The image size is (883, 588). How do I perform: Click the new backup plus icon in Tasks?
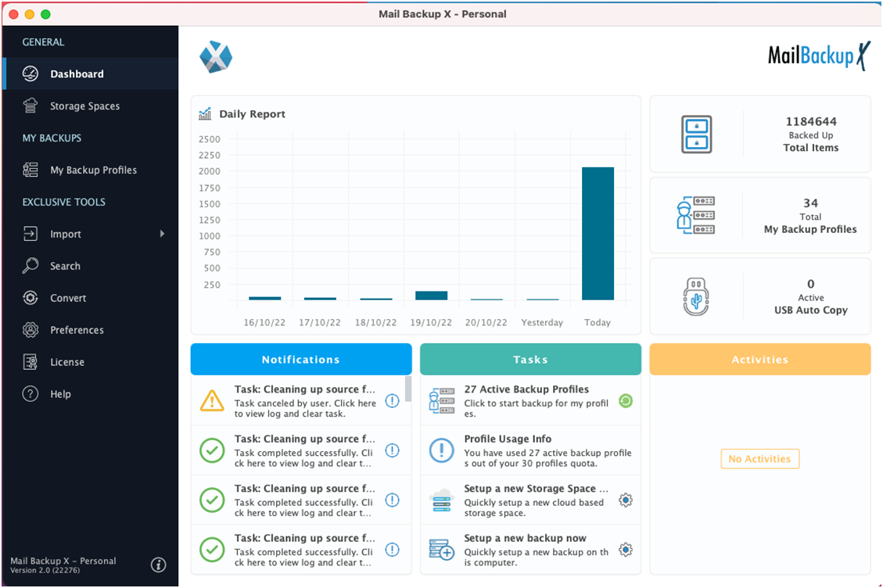(x=441, y=549)
